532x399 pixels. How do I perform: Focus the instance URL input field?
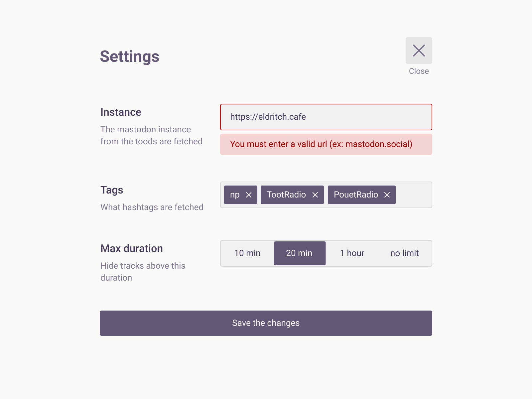(x=326, y=117)
